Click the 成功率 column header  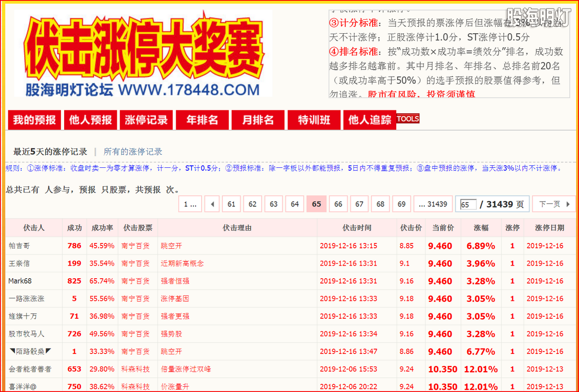click(x=102, y=228)
